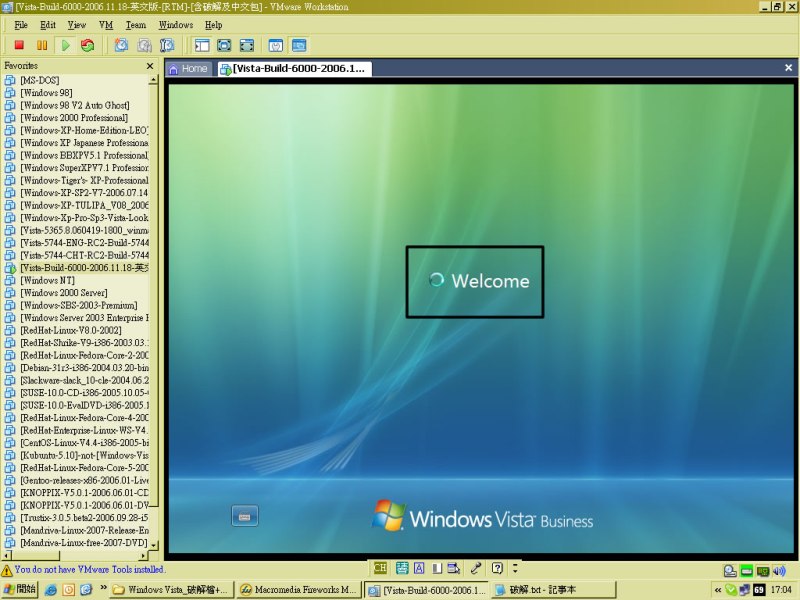Expand the Quick Launch overflow chevron
Screen dimensions: 800x600
coord(104,588)
